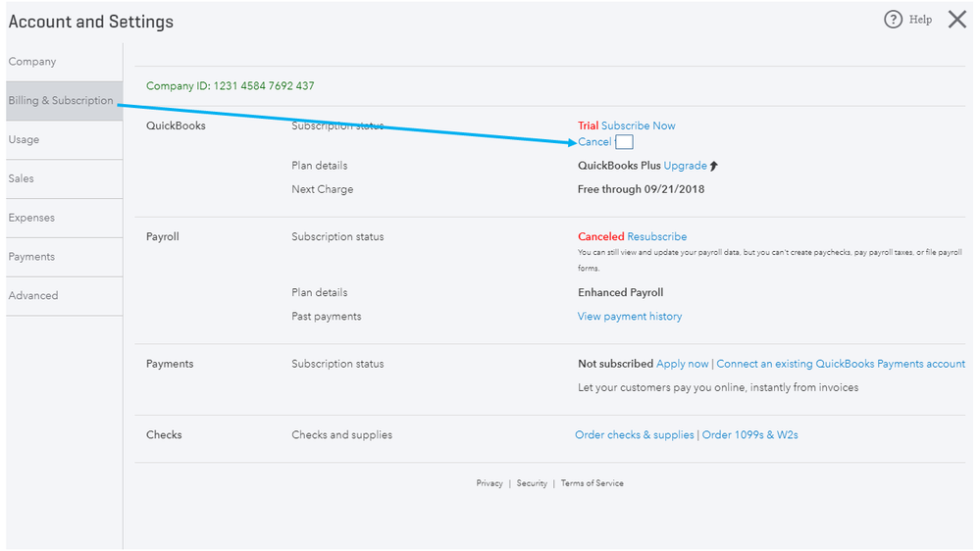Open the Payments sidebar tab

tap(31, 257)
